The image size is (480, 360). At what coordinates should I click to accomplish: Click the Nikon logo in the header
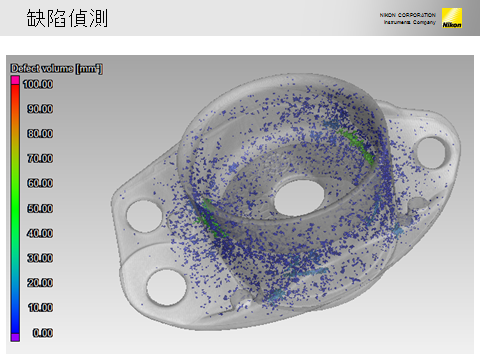tap(452, 18)
